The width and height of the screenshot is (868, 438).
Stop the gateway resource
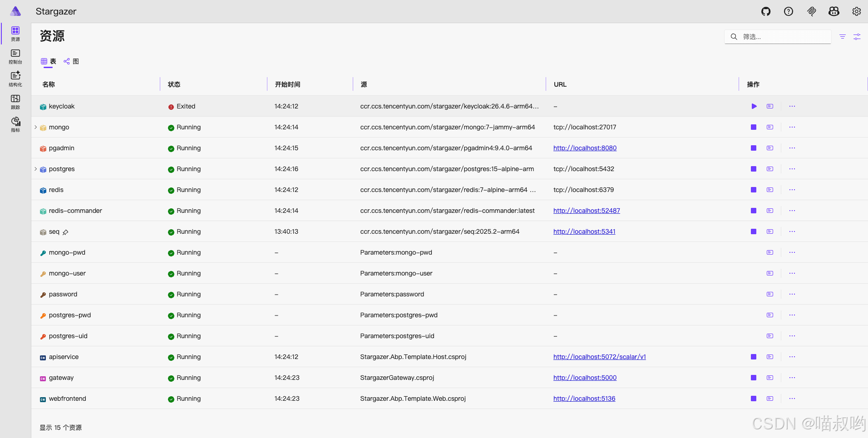754,378
